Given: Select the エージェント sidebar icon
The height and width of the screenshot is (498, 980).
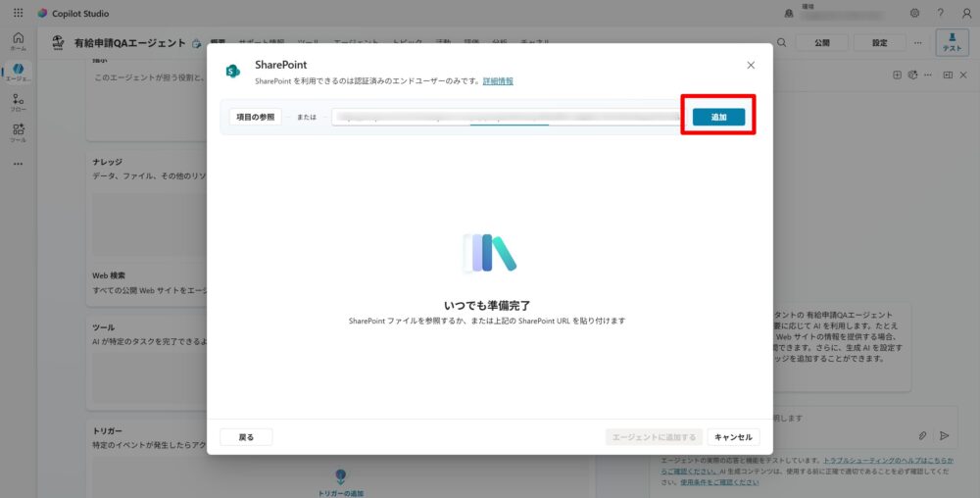Looking at the screenshot, I should click(18, 72).
